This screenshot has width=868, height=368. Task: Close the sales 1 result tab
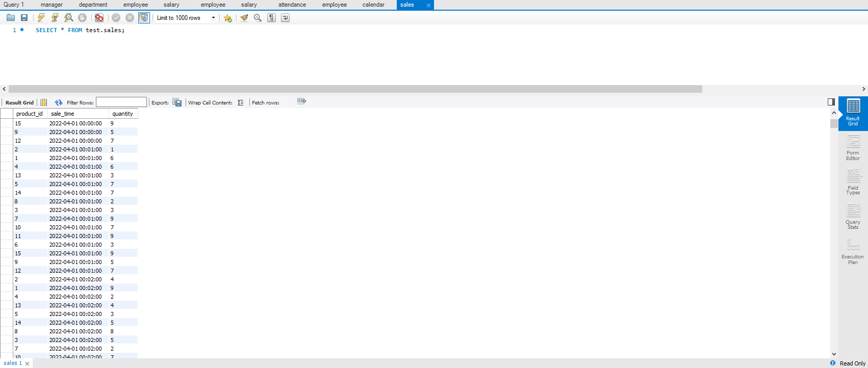pyautogui.click(x=27, y=363)
